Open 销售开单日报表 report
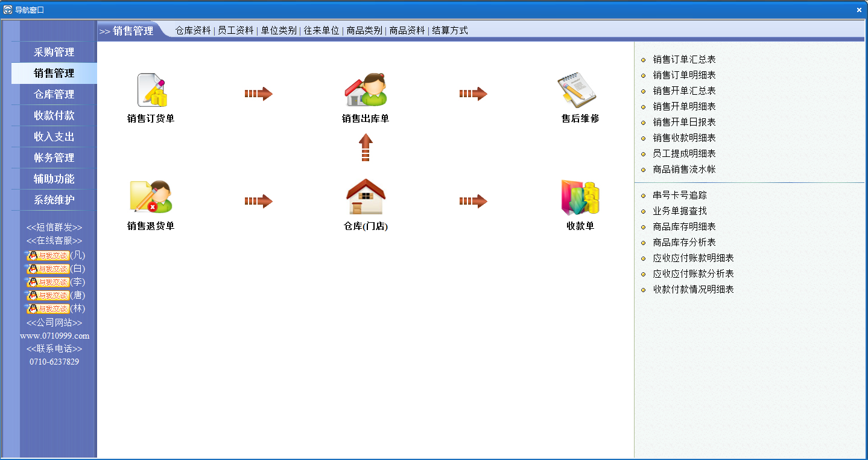This screenshot has height=460, width=868. pos(684,122)
